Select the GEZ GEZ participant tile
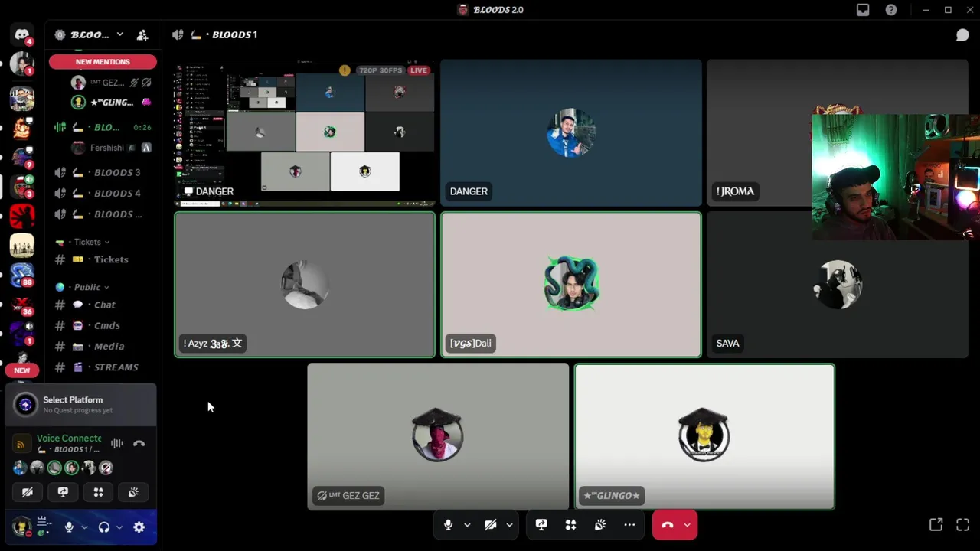980x551 pixels. coord(438,436)
